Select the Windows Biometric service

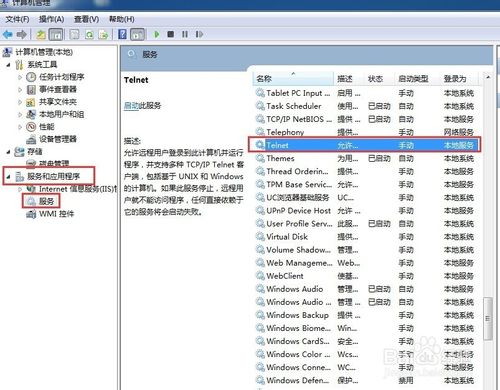pos(366,328)
